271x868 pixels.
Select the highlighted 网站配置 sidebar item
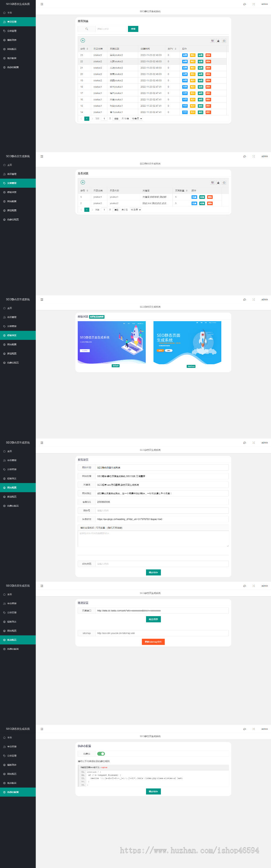pyautogui.click(x=18, y=487)
